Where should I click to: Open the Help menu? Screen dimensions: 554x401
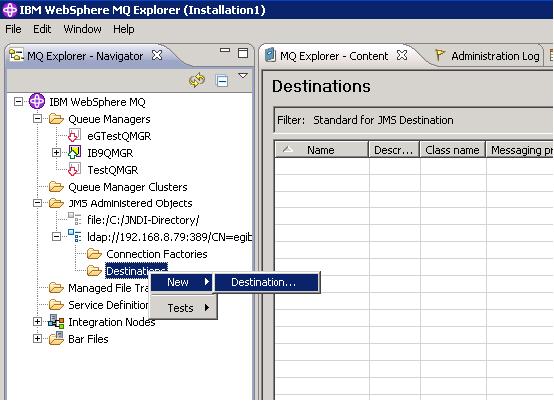[124, 29]
